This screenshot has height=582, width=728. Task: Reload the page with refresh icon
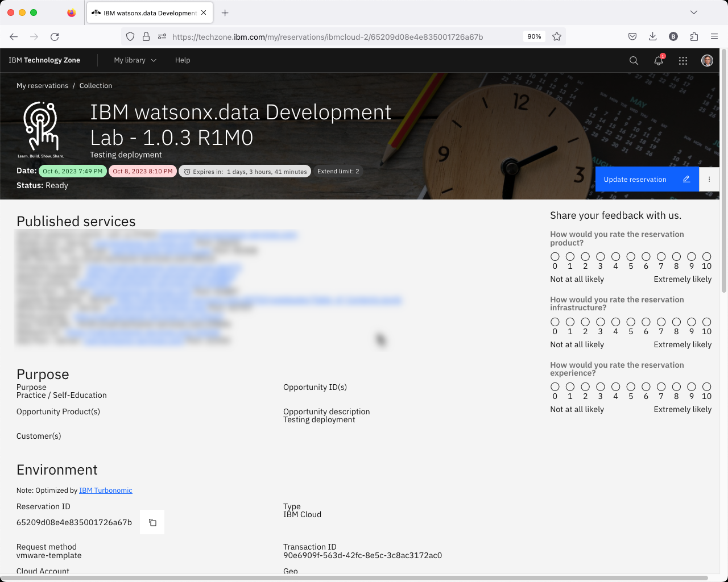pos(55,36)
